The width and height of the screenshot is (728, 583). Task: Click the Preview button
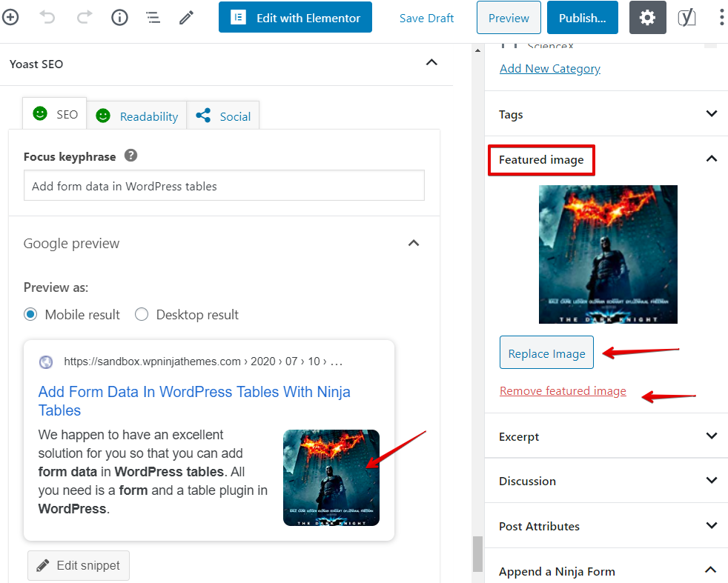(509, 18)
